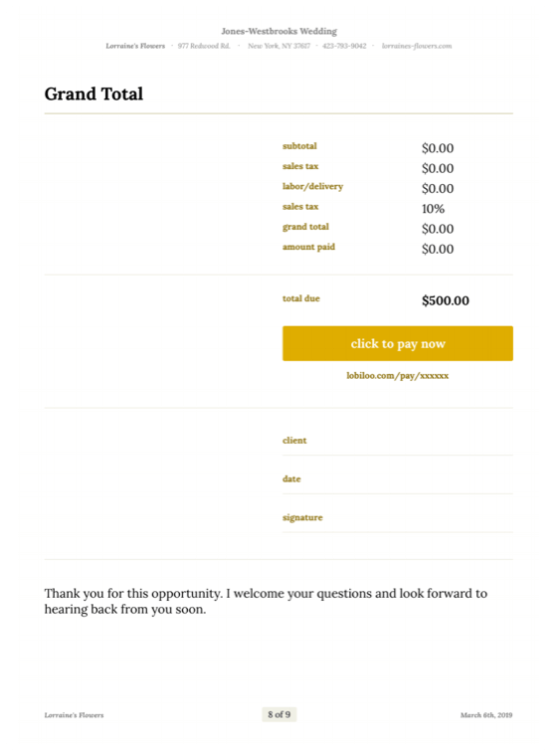Click the March 6th, 2019 footer date

pos(486,715)
